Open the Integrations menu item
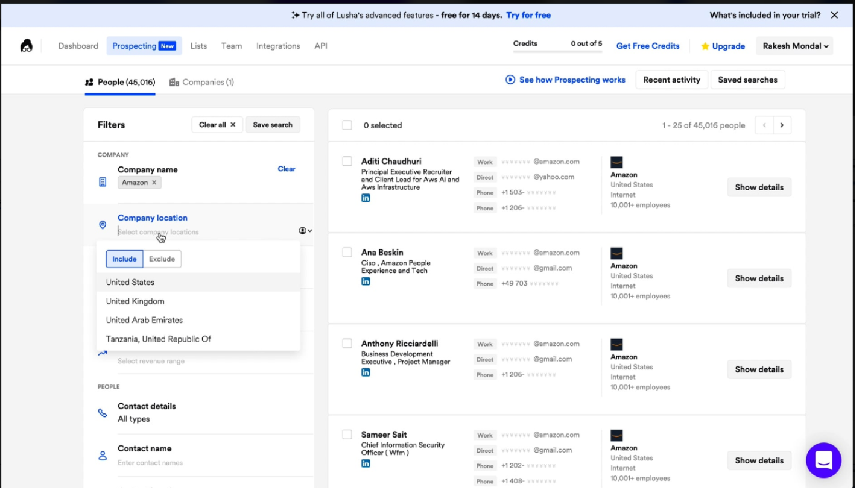Image resolution: width=868 pixels, height=499 pixels. (x=278, y=46)
